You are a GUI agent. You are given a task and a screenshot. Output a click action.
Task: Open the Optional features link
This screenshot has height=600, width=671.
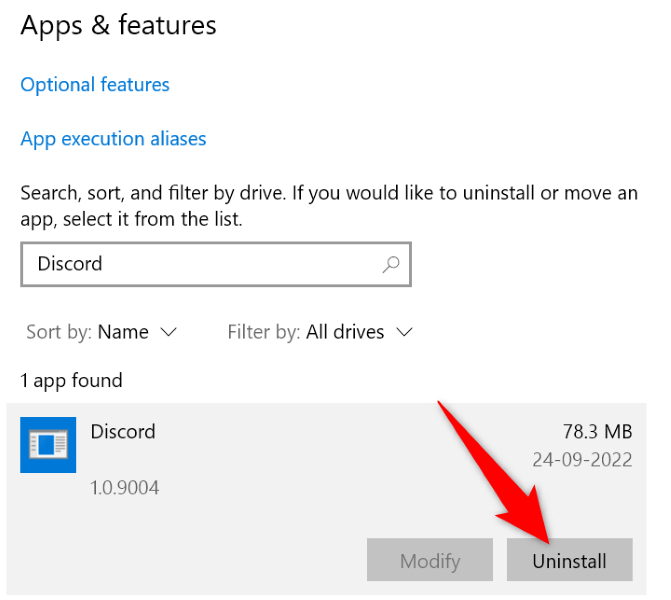pyautogui.click(x=95, y=85)
